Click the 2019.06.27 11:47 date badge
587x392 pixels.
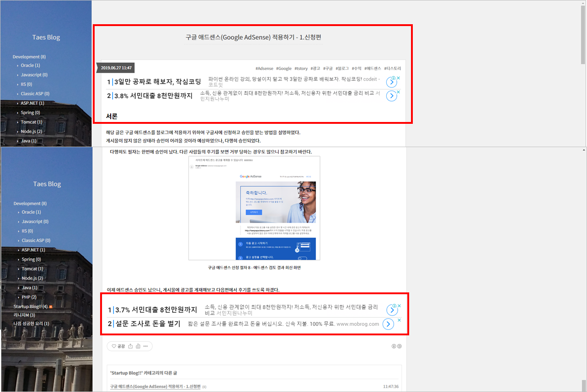coord(116,68)
